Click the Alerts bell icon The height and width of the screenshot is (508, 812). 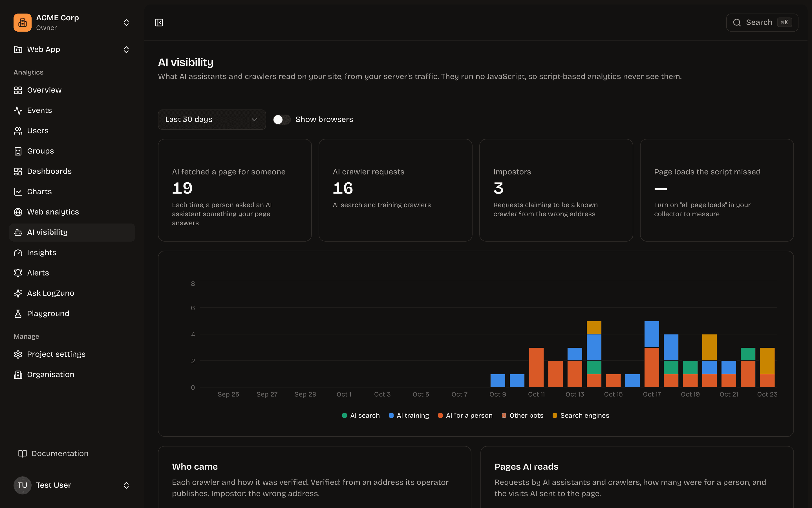18,273
